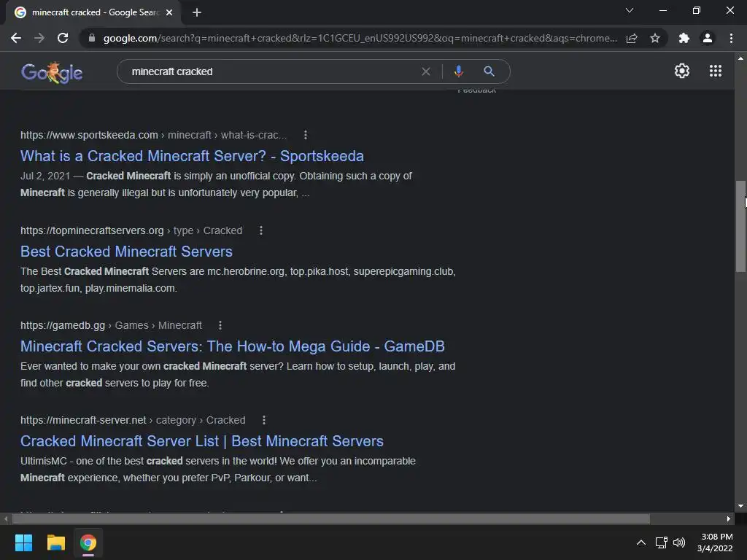Open the Extensions puzzle icon
Viewport: 747px width, 560px height.
point(684,38)
